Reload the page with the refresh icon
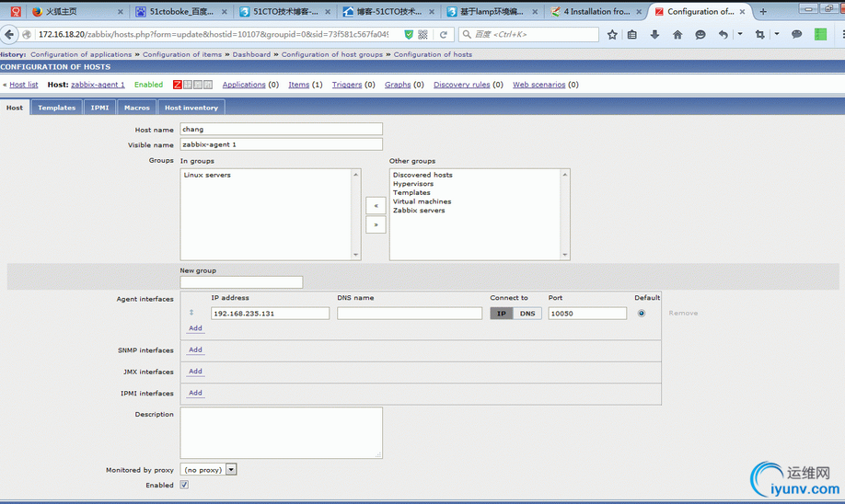Image resolution: width=845 pixels, height=504 pixels. [443, 34]
